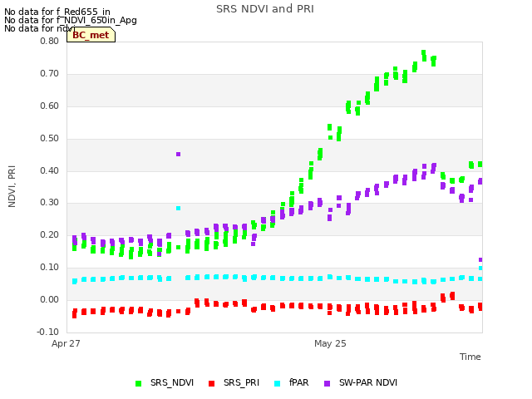Click the 'No data for f_Red655_in' message
Image resolution: width=532 pixels, height=399 pixels.
coord(57,12)
